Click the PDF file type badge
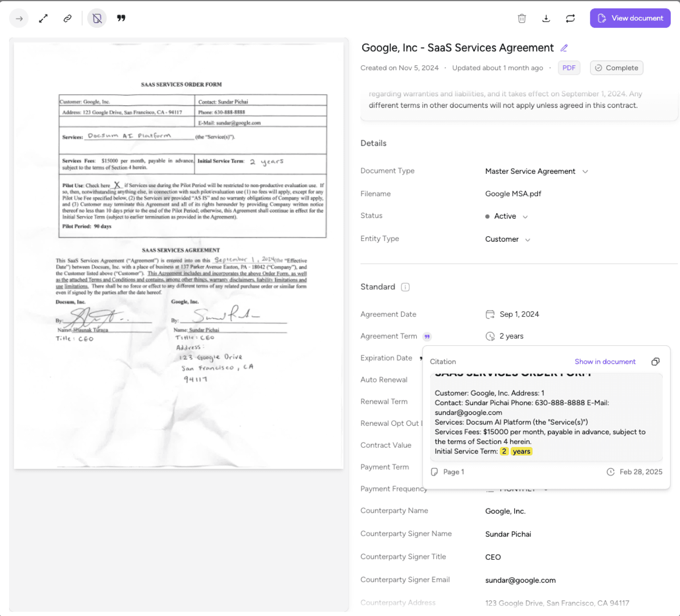 coord(569,68)
